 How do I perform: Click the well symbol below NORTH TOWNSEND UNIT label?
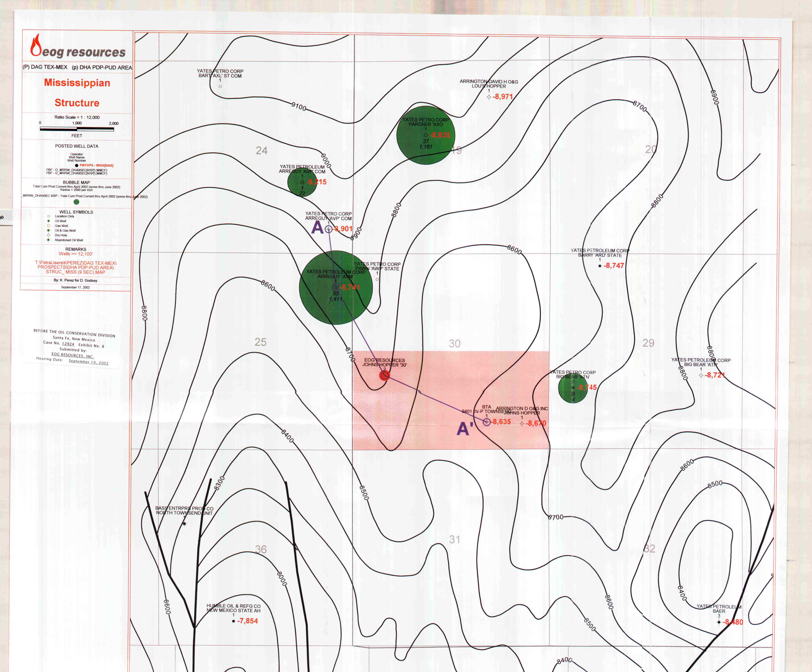(x=184, y=524)
